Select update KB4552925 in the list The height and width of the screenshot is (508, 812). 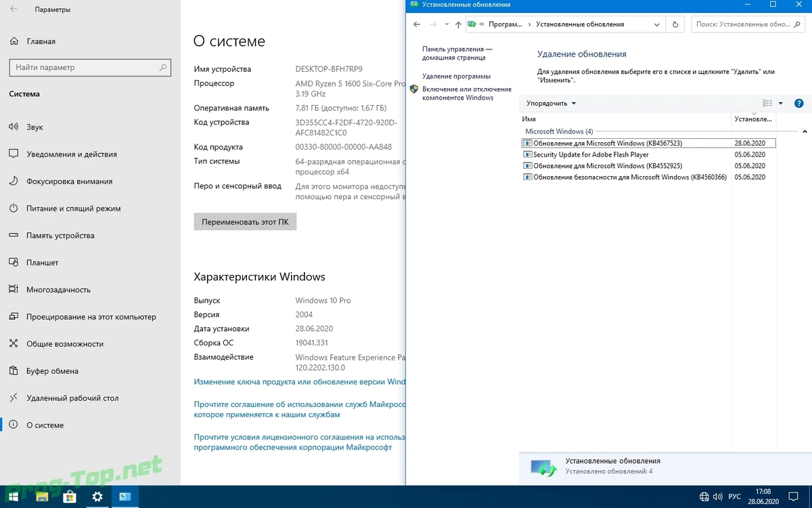point(648,166)
